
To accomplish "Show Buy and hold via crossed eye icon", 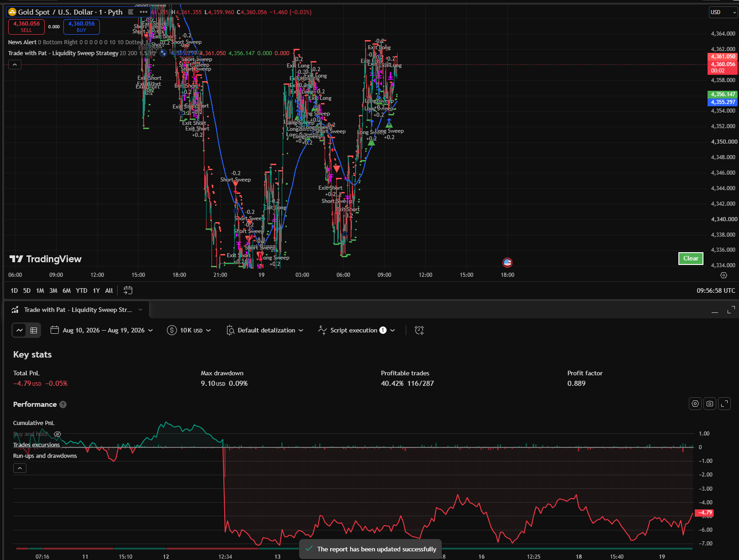I will [x=57, y=434].
